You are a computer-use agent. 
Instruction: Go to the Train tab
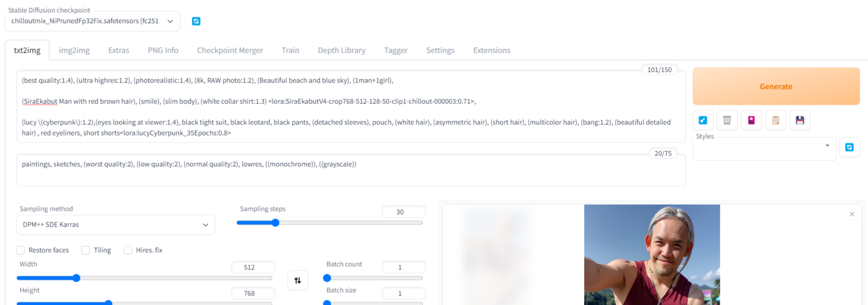coord(290,50)
